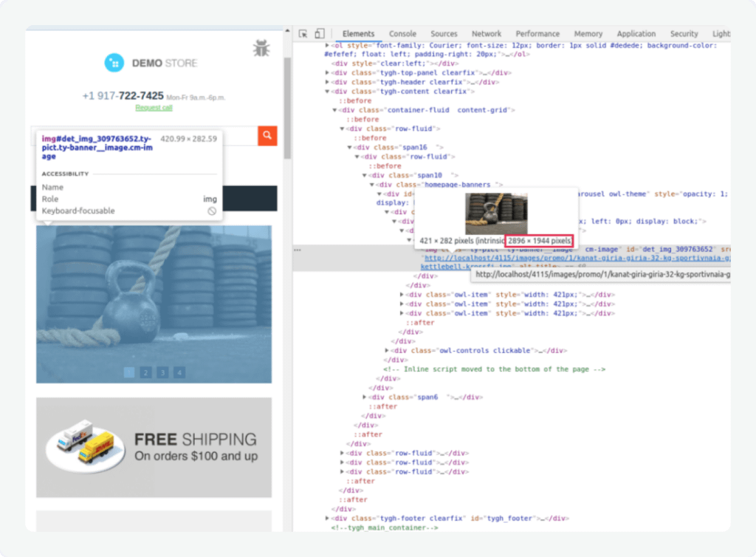Click the bug debug icon
Image resolution: width=756 pixels, height=557 pixels.
pyautogui.click(x=261, y=49)
